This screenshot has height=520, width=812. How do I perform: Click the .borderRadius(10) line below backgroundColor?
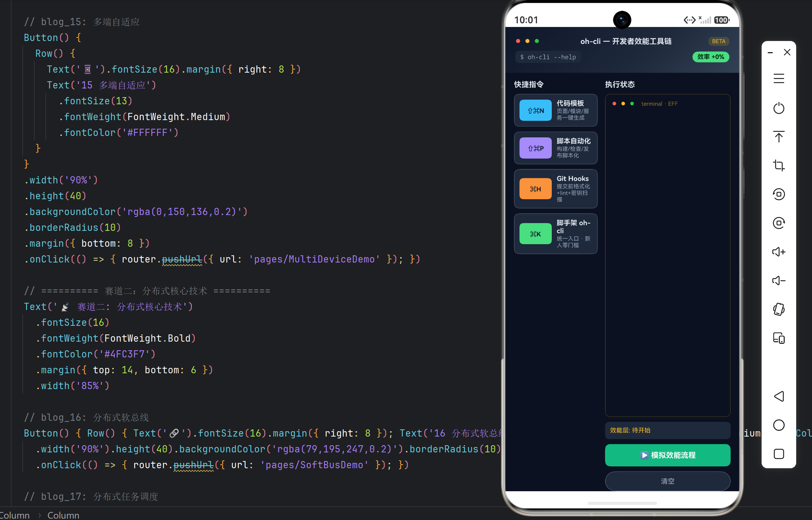(72, 228)
